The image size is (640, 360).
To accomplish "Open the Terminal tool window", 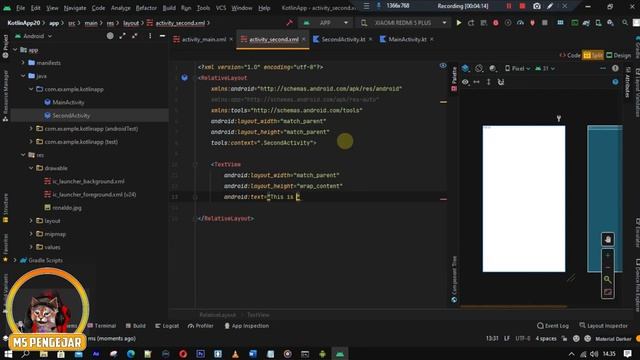I will pyautogui.click(x=102, y=326).
